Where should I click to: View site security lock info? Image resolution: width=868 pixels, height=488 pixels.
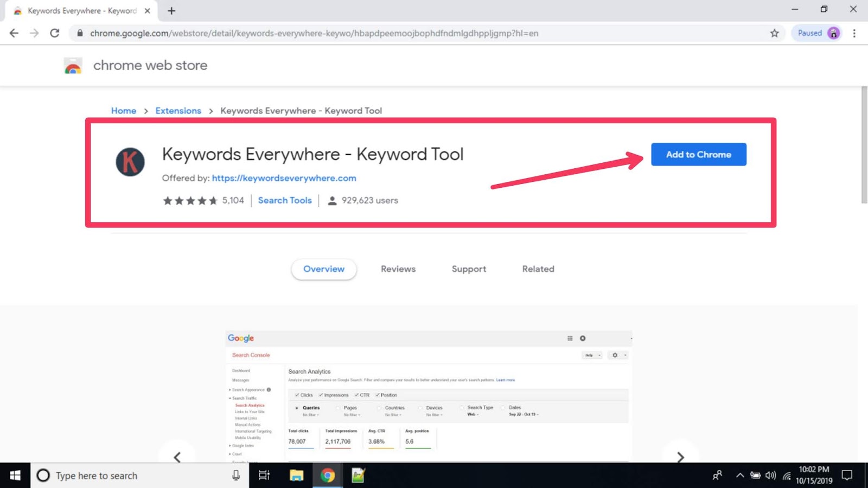click(x=80, y=33)
